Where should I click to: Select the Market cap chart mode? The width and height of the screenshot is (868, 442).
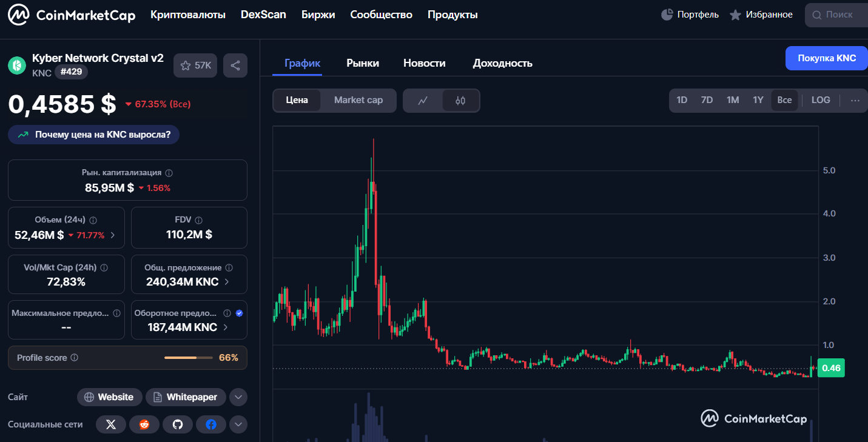coord(358,101)
